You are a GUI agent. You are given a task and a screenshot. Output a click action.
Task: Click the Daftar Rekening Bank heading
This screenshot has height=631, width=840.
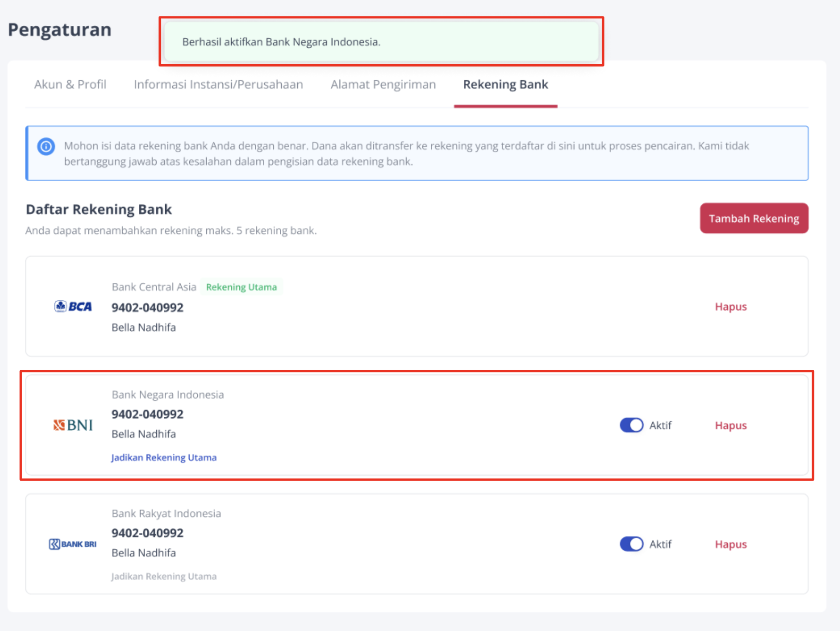pos(99,209)
